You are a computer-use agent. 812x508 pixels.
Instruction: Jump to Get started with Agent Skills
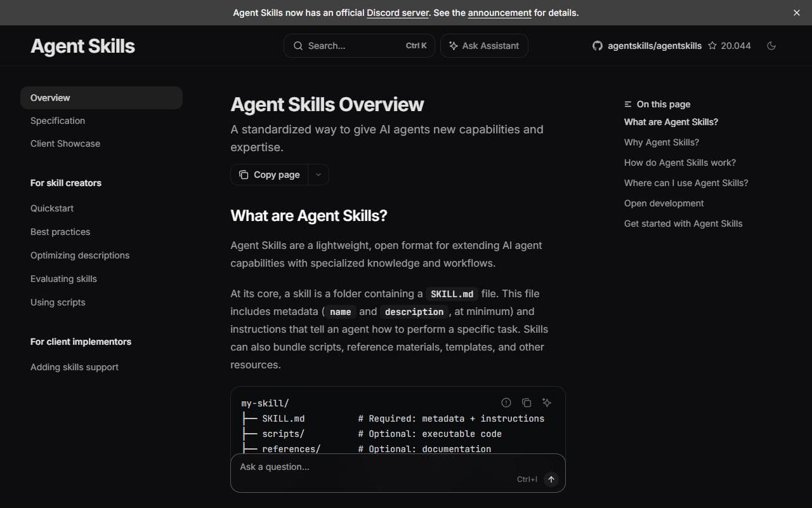click(x=683, y=224)
